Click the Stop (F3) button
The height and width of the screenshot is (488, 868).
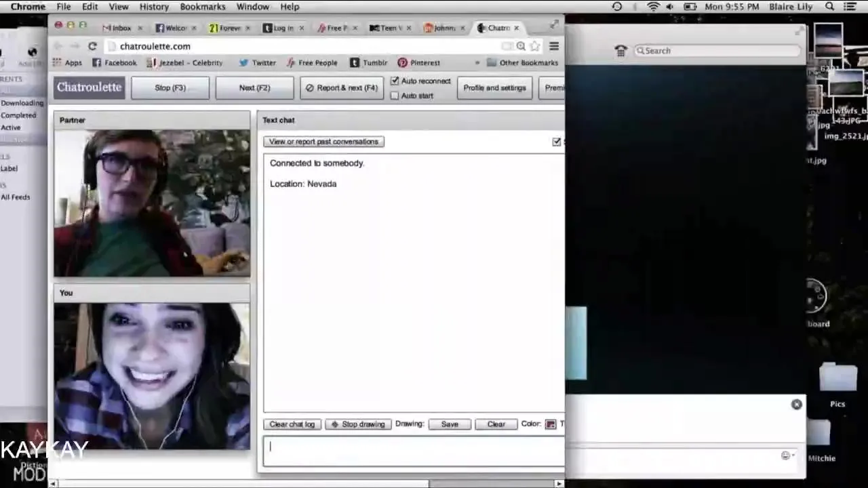170,87
